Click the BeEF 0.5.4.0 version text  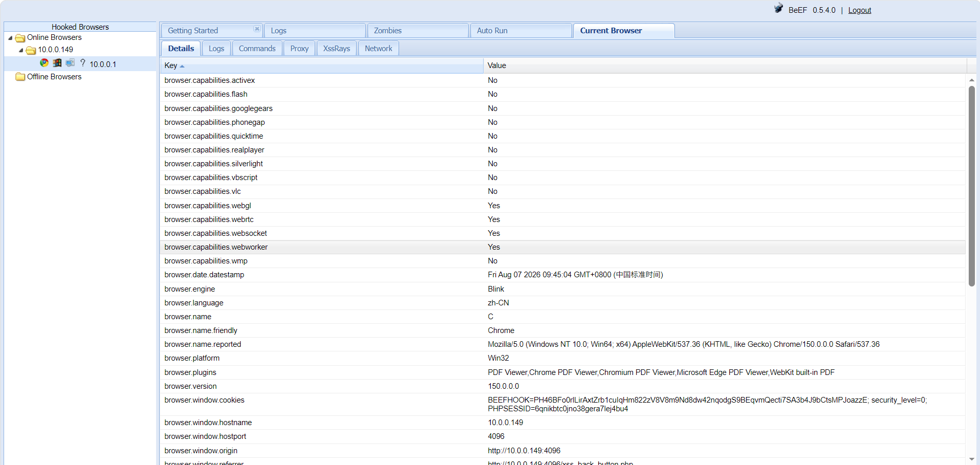812,10
